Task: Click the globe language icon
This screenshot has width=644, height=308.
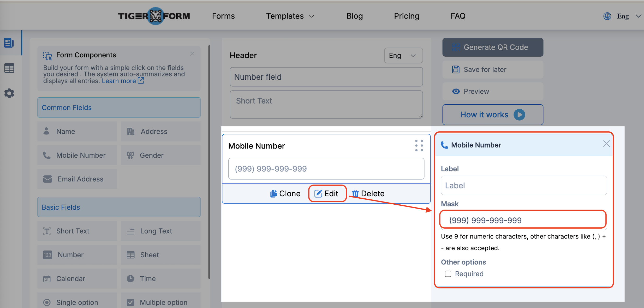Action: coord(607,16)
